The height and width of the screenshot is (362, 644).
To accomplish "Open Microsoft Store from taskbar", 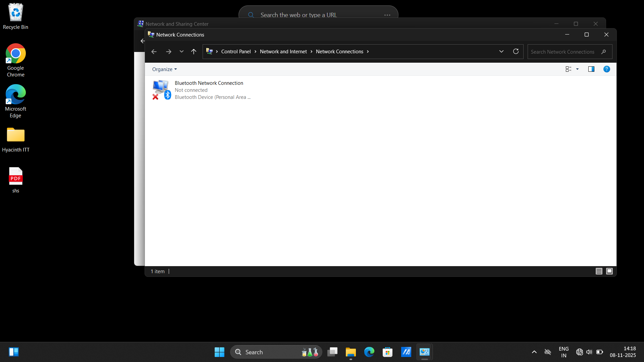I will 387,352.
